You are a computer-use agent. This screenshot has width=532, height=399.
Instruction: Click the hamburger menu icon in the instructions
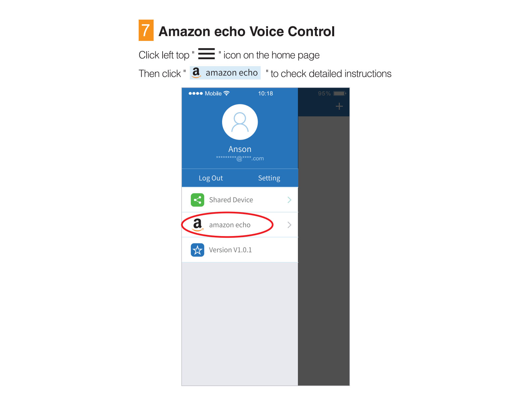206,54
